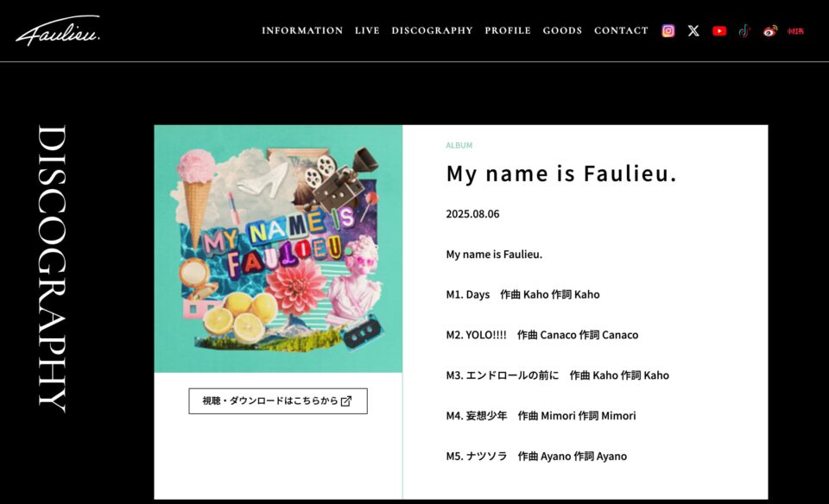Click the 視聴・ダウンロードはこちらから button

click(x=277, y=401)
